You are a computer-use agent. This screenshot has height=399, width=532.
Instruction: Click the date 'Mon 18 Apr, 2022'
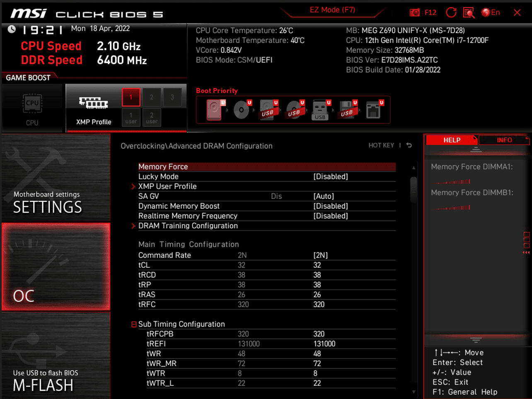coord(100,29)
